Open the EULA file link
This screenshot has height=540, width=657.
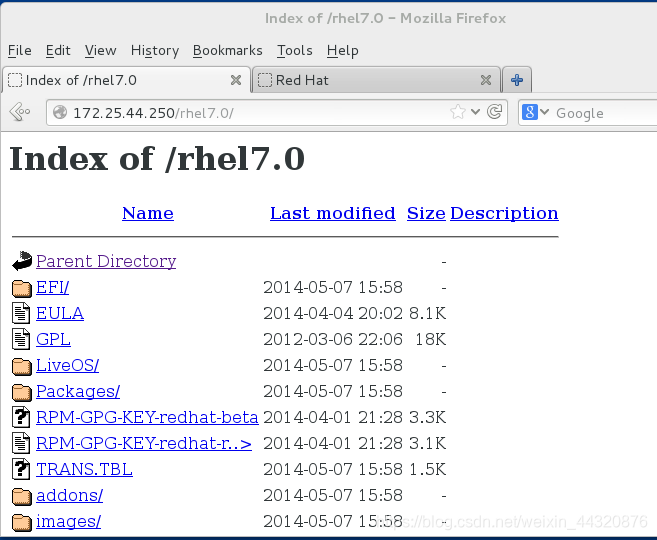[x=60, y=313]
